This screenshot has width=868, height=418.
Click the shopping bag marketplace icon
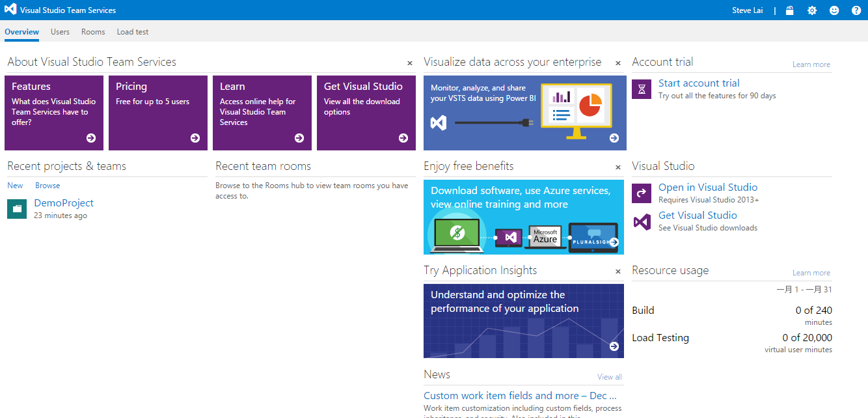[x=789, y=10]
